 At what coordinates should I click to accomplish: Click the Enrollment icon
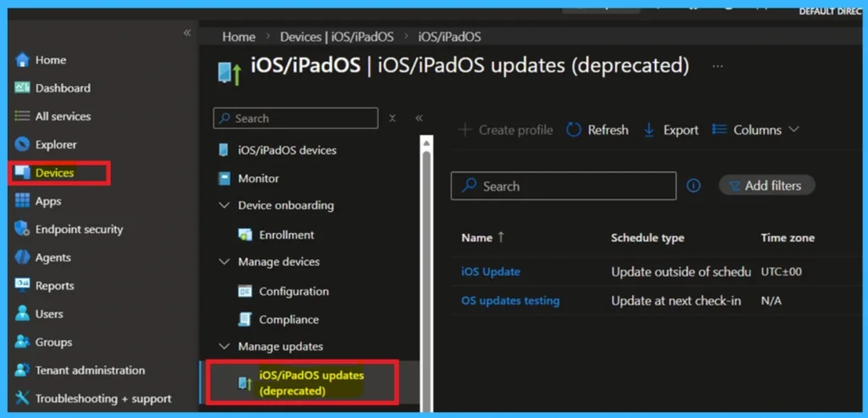(x=245, y=235)
